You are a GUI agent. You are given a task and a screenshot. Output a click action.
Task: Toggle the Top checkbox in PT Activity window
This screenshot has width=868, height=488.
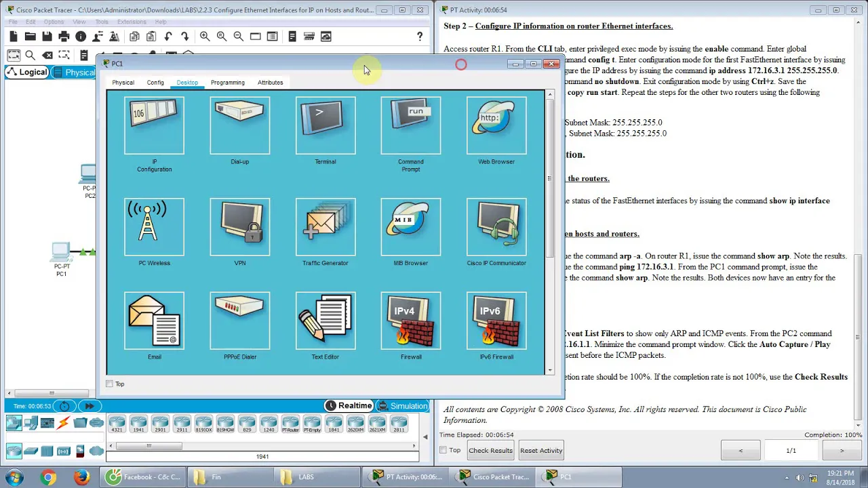(443, 451)
